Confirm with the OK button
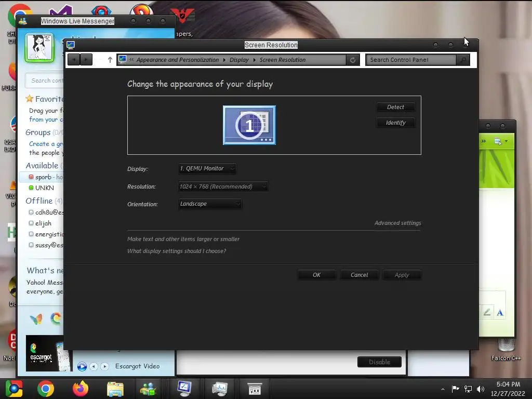 (316, 275)
